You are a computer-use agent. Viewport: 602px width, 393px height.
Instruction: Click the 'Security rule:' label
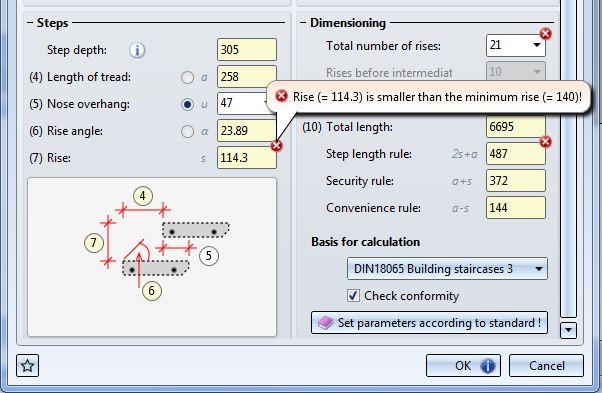point(360,181)
